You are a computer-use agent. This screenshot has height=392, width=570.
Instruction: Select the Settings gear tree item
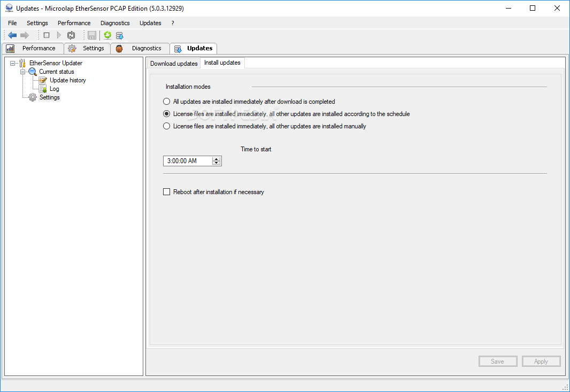[x=49, y=97]
